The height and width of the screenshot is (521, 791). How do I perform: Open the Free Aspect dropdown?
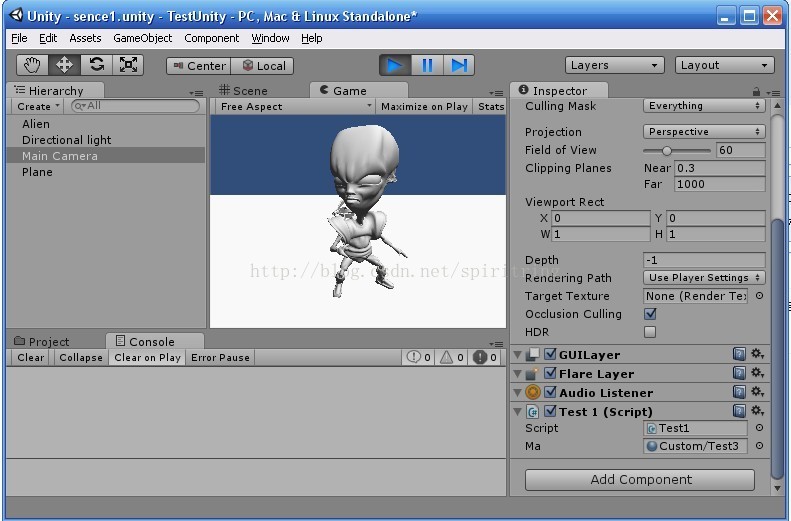tap(296, 106)
